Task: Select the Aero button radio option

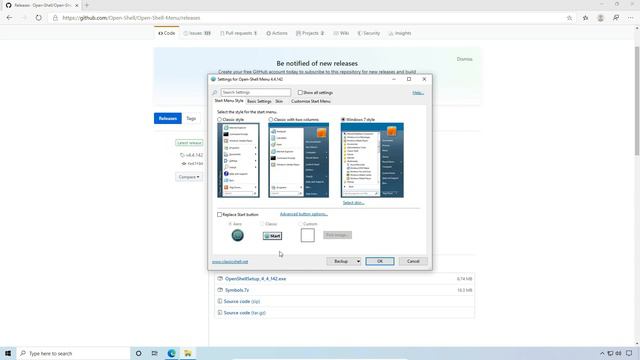Action: (x=230, y=224)
